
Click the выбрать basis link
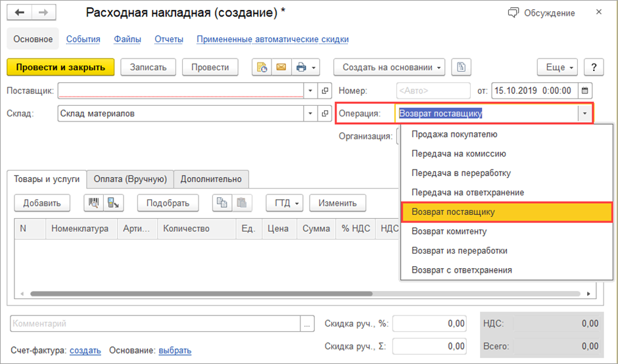point(175,350)
